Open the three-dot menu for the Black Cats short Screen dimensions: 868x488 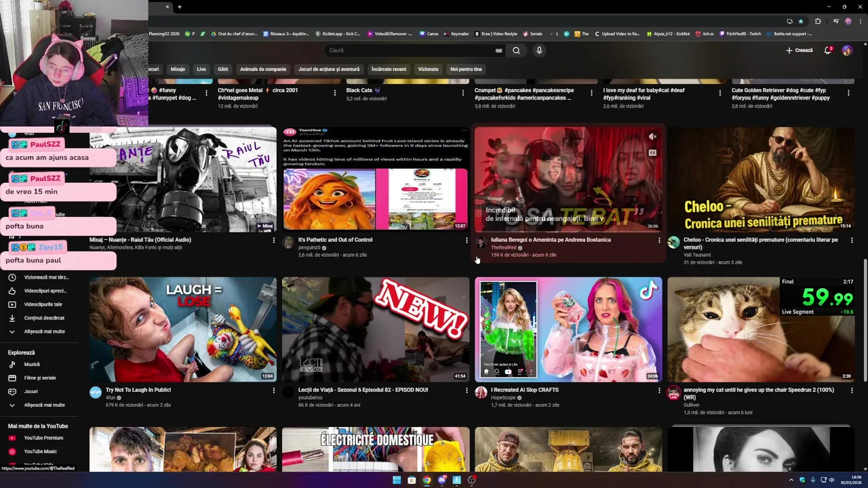coord(462,93)
